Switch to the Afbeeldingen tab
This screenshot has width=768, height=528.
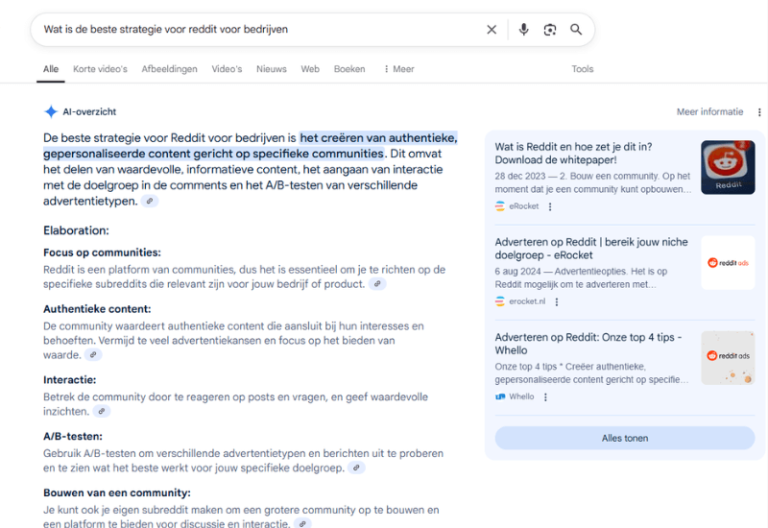click(x=169, y=69)
